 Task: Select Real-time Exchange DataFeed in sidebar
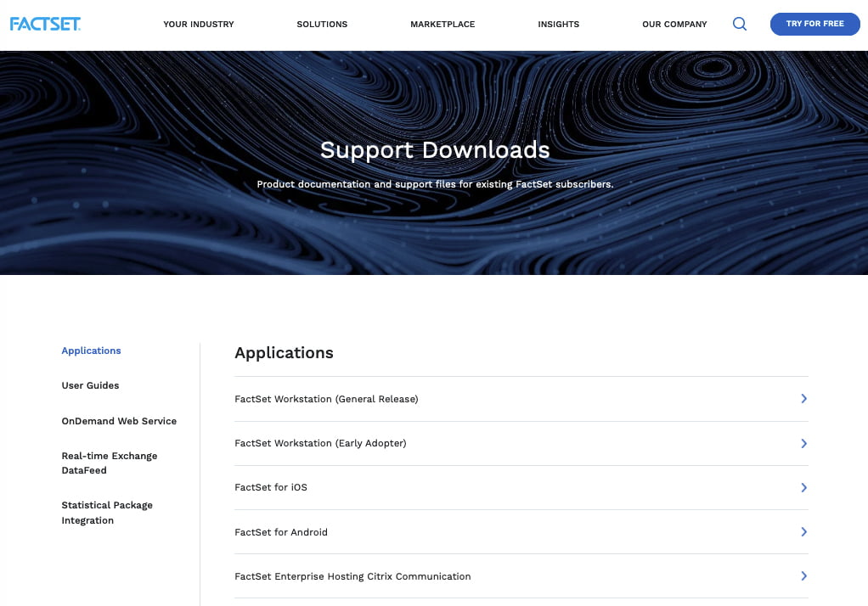[x=110, y=463]
